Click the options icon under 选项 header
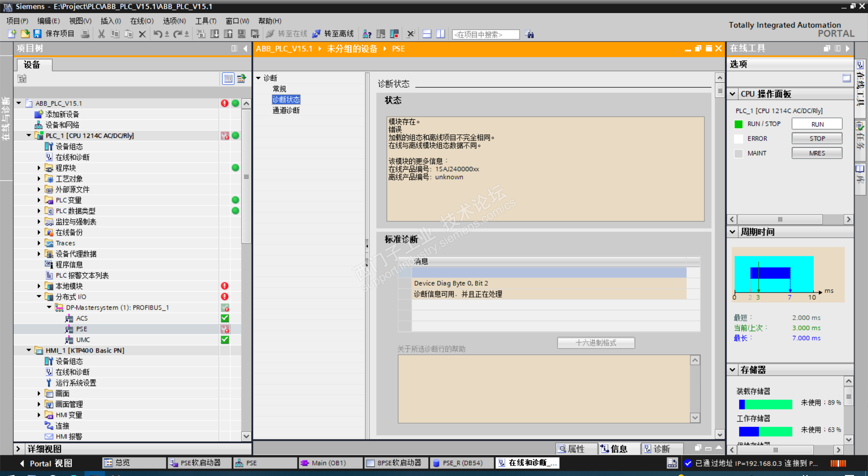The image size is (868, 476). point(846,78)
